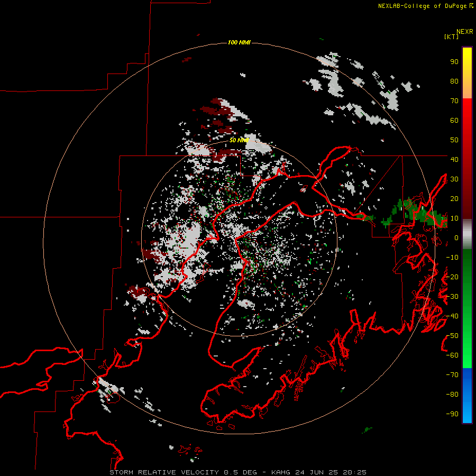This screenshot has height=476, width=476.
Task: Click the positive 40 knot scale label
Action: (454, 159)
